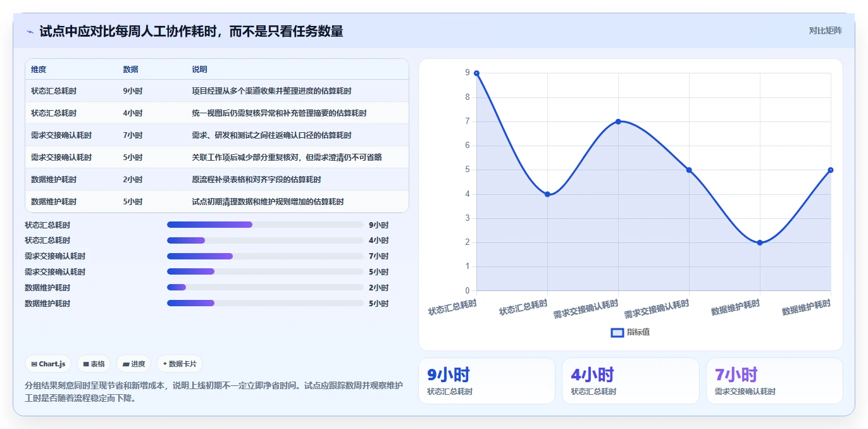This screenshot has width=868, height=429.
Task: Open the 7小时 需求交接确认耗时 data card
Action: tap(774, 381)
